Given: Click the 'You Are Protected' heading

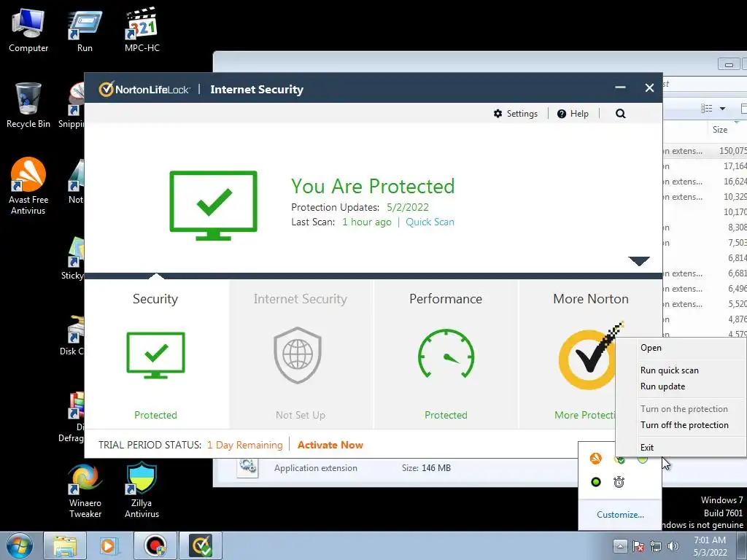Looking at the screenshot, I should [x=373, y=186].
